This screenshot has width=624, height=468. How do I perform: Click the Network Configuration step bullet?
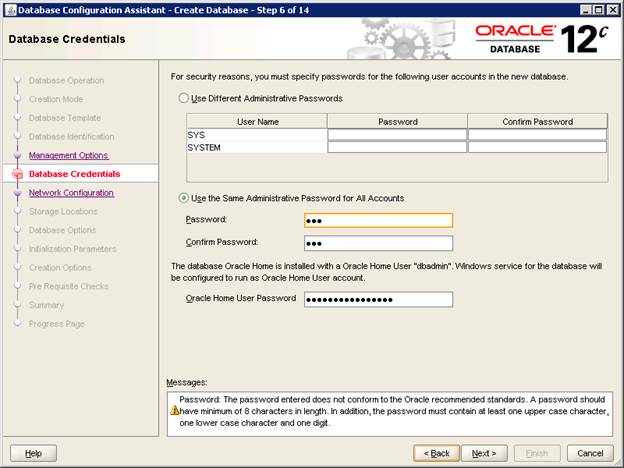[17, 193]
